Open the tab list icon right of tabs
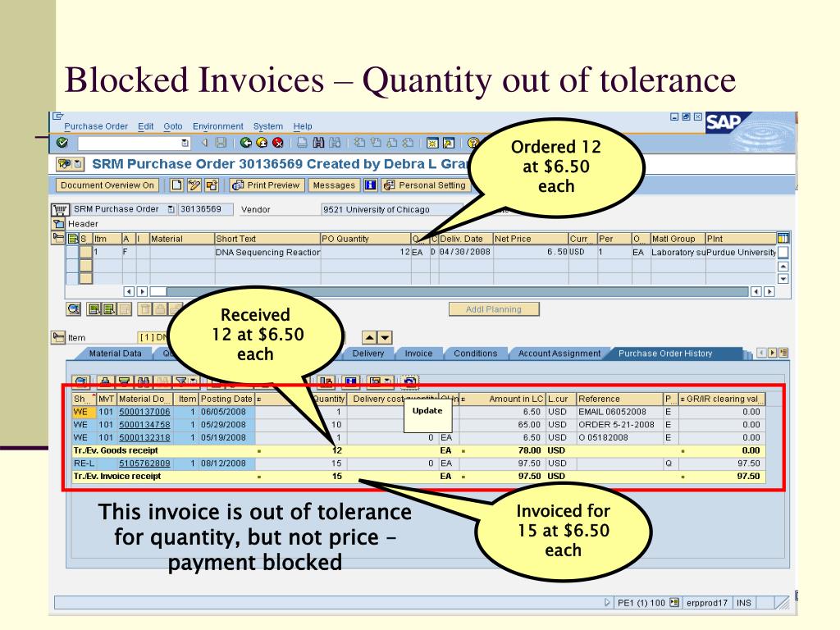This screenshot has width=840, height=630. point(783,353)
